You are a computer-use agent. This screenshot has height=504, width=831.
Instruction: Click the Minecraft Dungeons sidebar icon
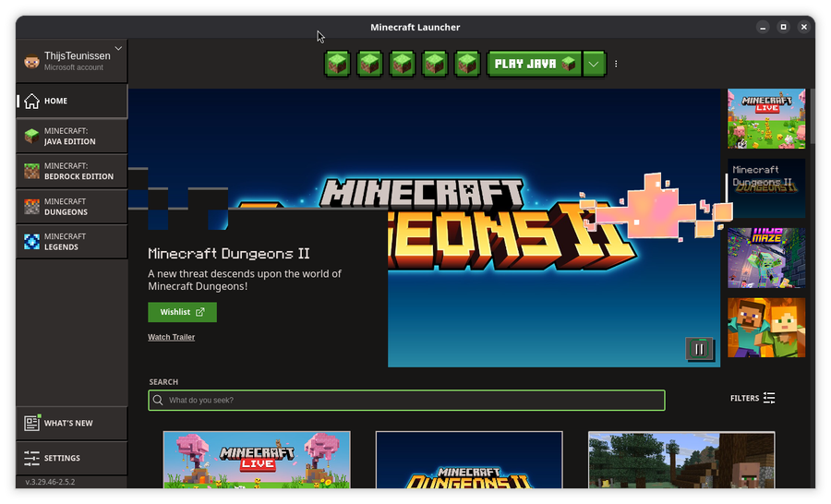point(31,207)
